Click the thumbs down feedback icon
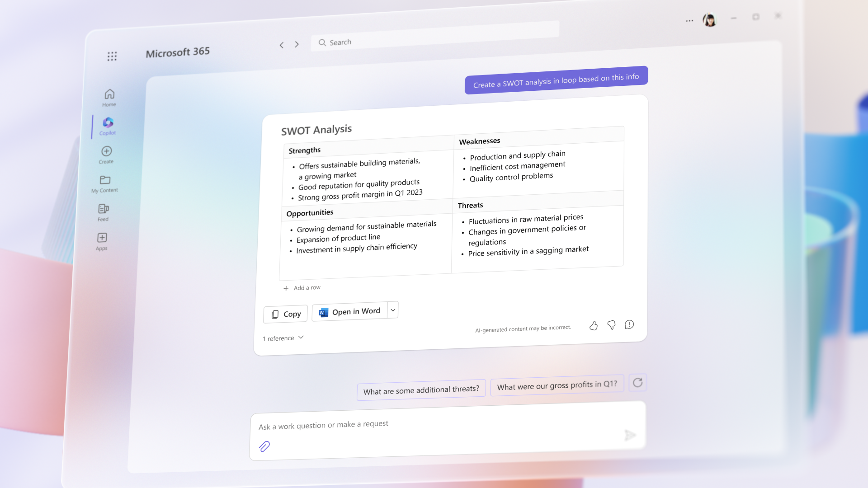Screen dimensions: 868x488 coord(611,324)
